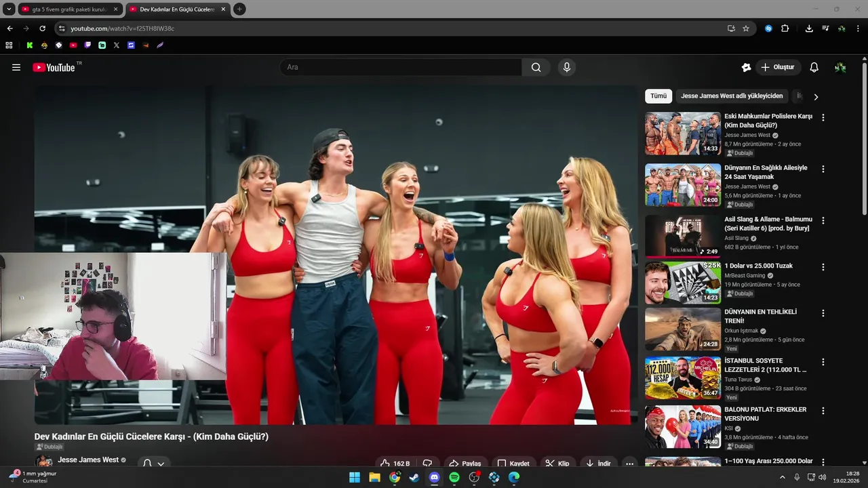Open the Chrome three-dot menu
The image size is (868, 488).
coord(859,28)
